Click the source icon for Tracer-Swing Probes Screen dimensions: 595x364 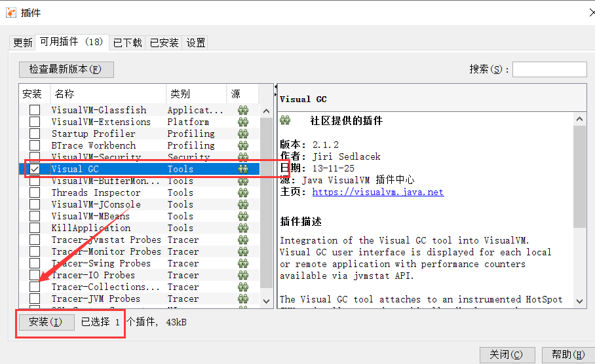coord(243,263)
